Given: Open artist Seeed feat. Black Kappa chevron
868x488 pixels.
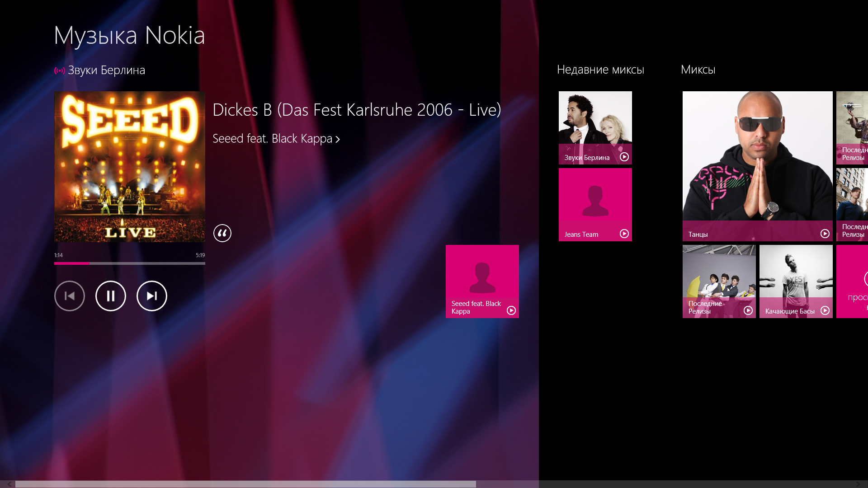Looking at the screenshot, I should 337,139.
